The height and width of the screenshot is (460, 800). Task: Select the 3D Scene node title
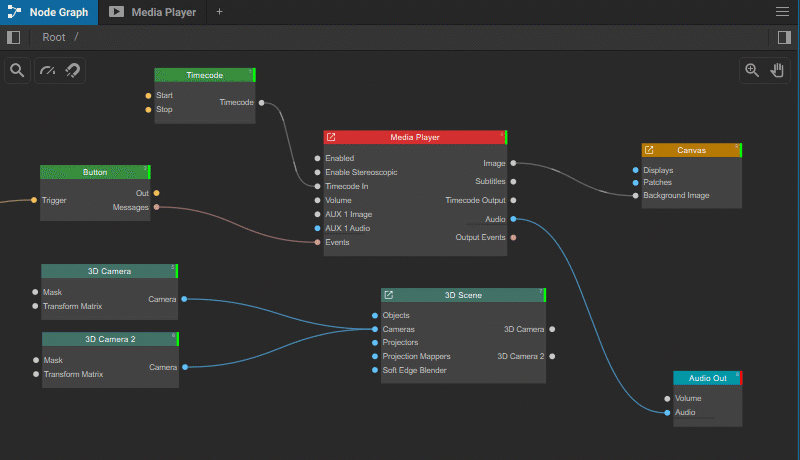pos(463,295)
